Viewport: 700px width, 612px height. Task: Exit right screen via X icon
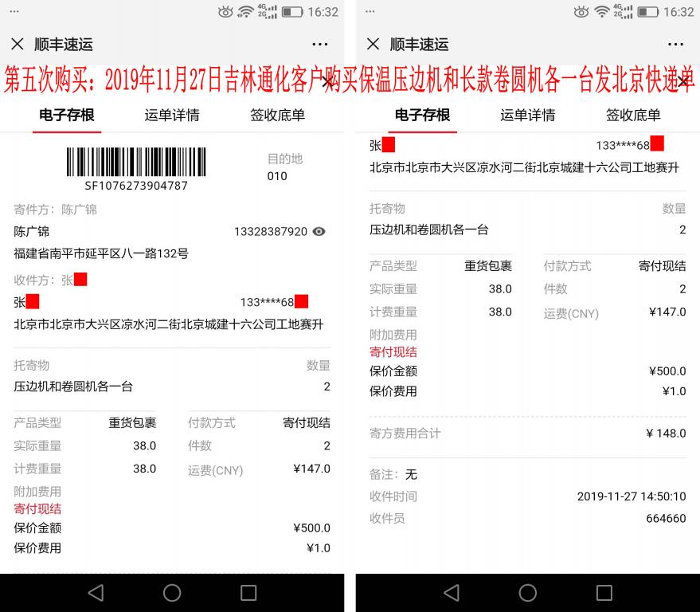point(373,45)
